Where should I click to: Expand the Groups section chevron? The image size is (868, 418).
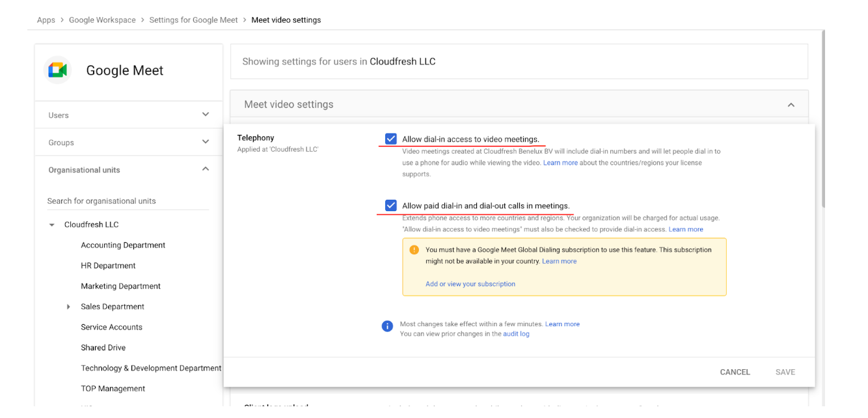(206, 142)
